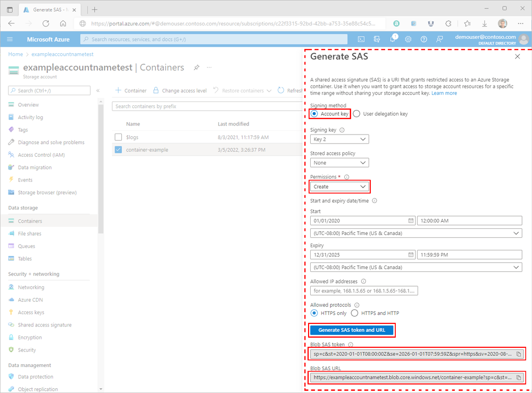Open the notifications bell icon
Image resolution: width=532 pixels, height=393 pixels.
coord(393,39)
